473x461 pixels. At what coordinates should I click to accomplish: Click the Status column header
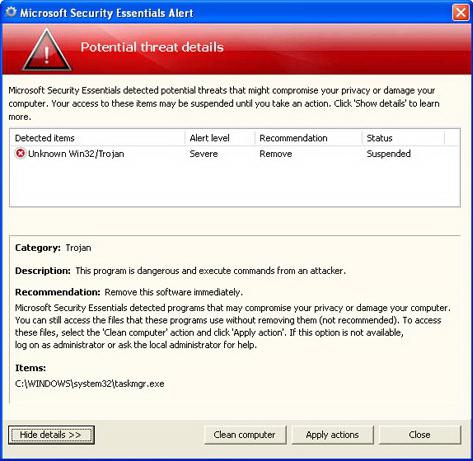[403, 138]
